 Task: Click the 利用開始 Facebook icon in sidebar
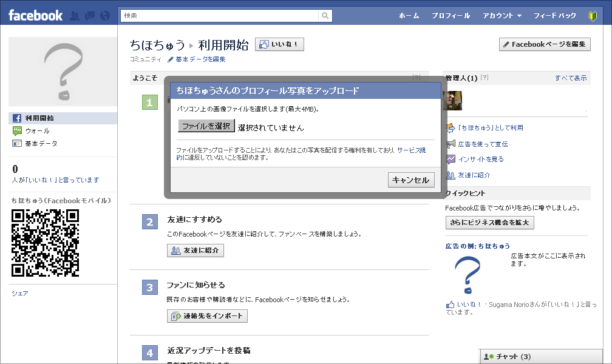click(x=17, y=118)
